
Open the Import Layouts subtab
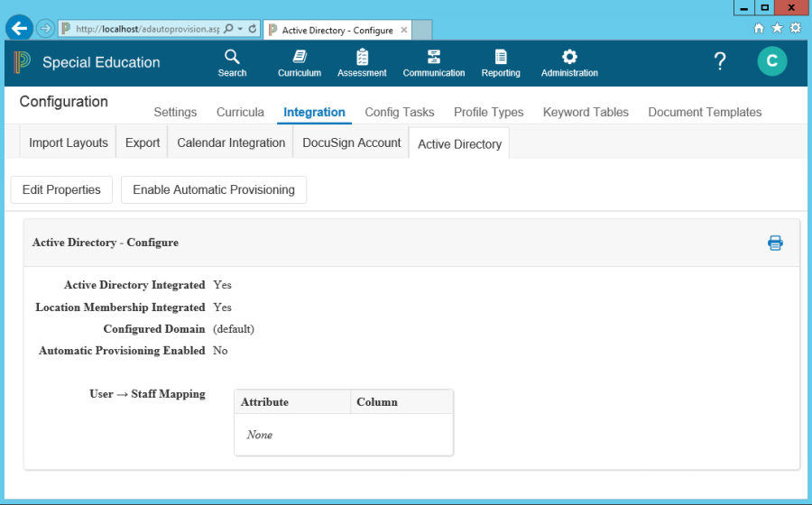point(69,142)
